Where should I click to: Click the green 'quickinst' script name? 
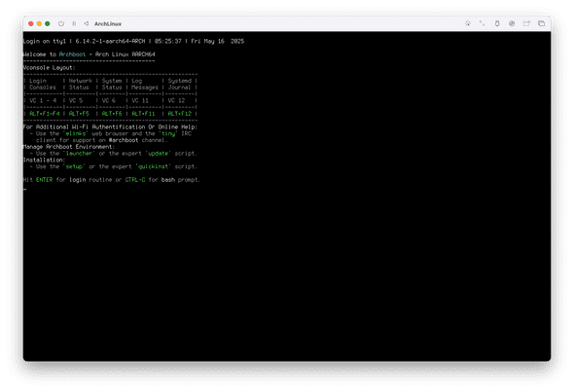153,166
